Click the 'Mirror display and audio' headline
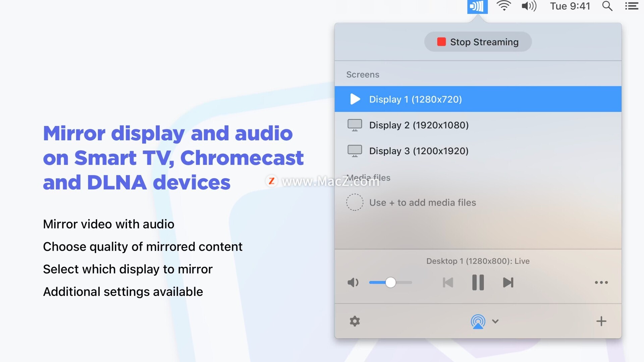This screenshot has height=362, width=644. click(168, 133)
